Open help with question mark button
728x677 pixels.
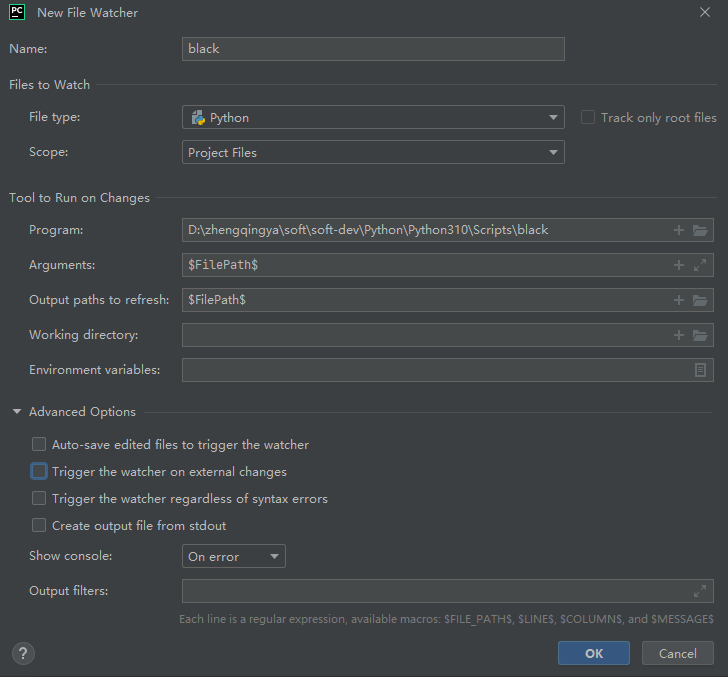tap(23, 654)
